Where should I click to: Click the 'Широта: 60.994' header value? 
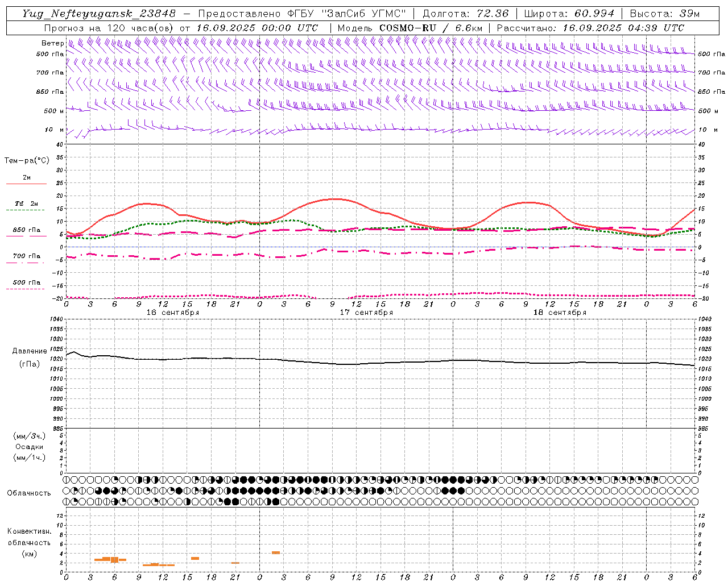click(x=569, y=14)
